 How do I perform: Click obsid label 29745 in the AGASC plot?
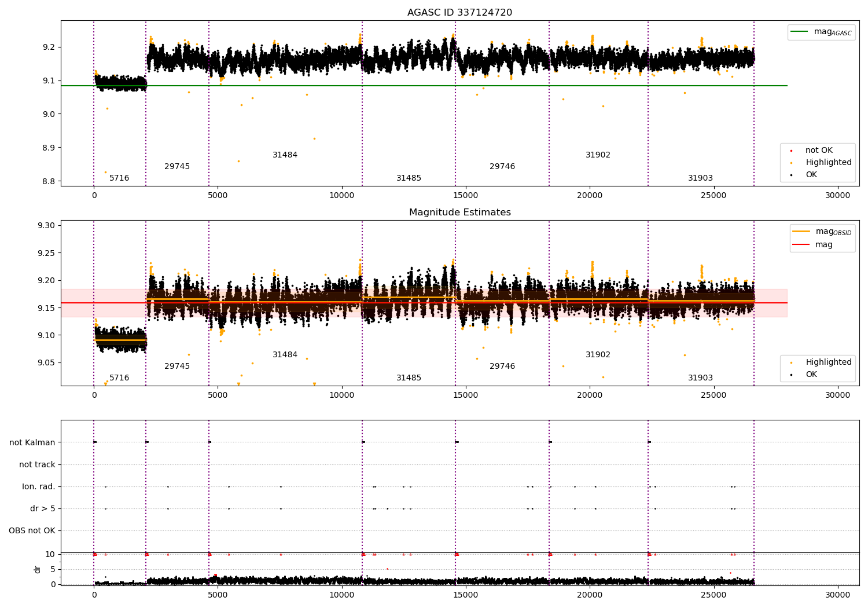pyautogui.click(x=177, y=167)
